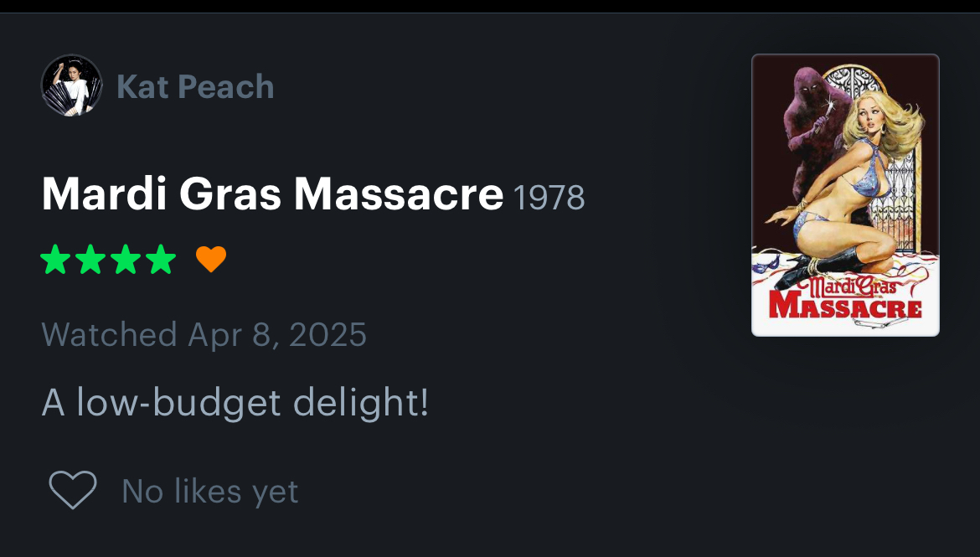Like this review with the heart outline icon
Viewport: 980px width, 557px height.
(x=73, y=489)
